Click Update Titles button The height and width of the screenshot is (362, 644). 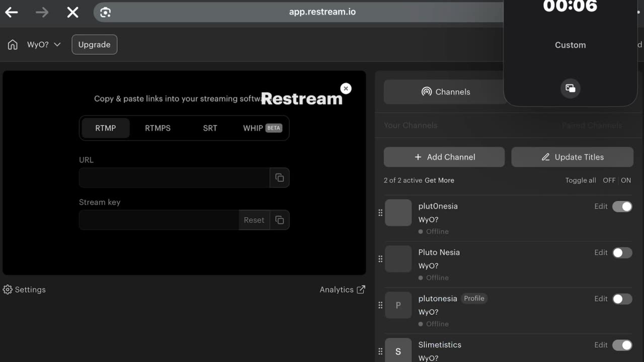(x=573, y=157)
